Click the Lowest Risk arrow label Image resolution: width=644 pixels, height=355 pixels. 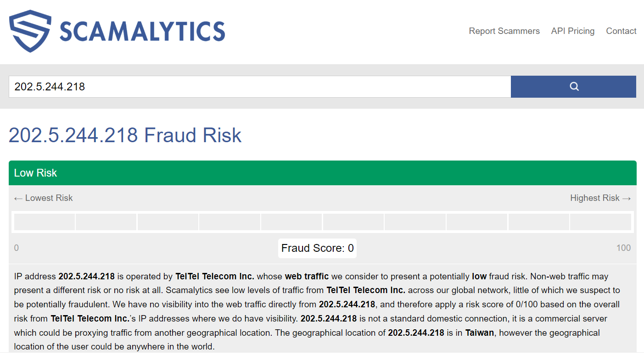pos(43,198)
